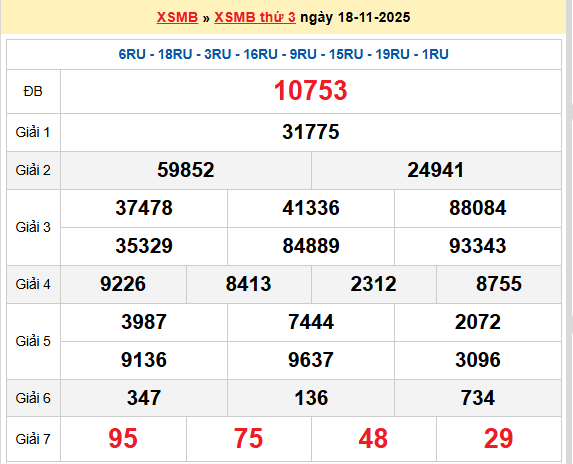The width and height of the screenshot is (573, 464).
Task: Click the Giải 7 label
Action: 33,439
